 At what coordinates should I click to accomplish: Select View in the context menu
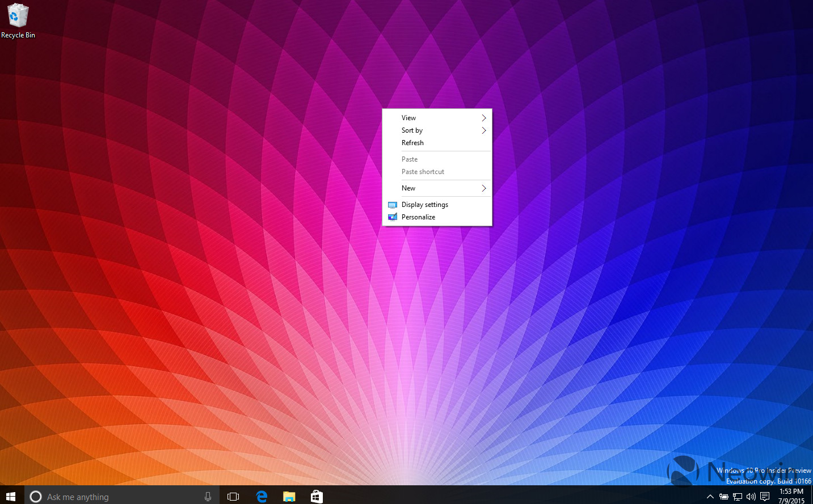[437, 118]
